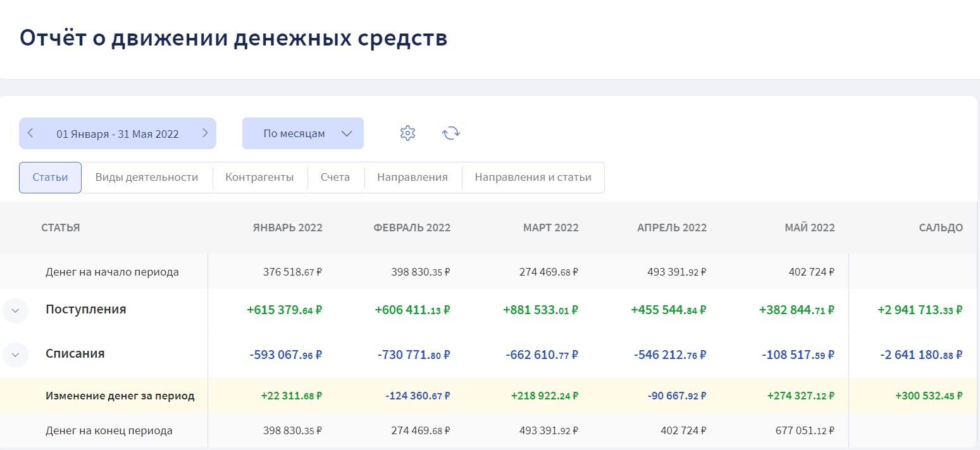Select the Направления tab
Image resolution: width=980 pixels, height=450 pixels.
(412, 178)
